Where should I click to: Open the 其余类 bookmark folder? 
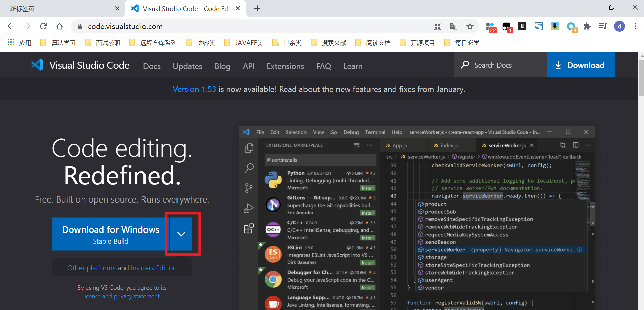coord(287,43)
